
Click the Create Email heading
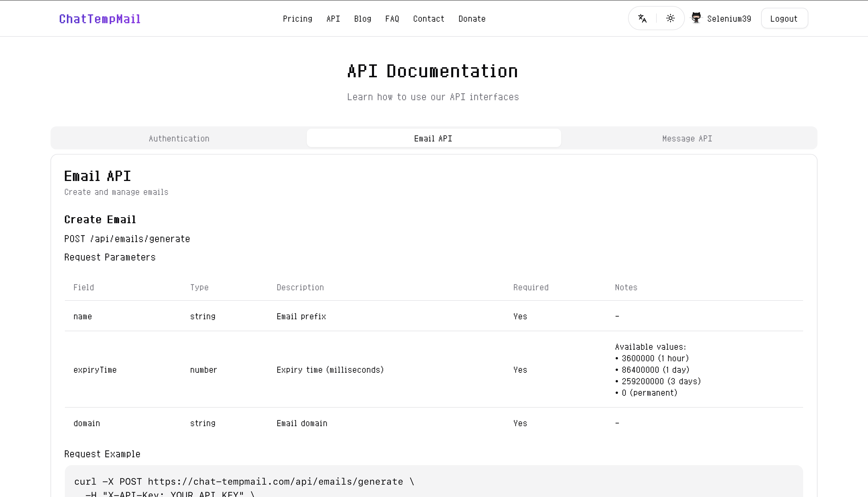pos(100,219)
